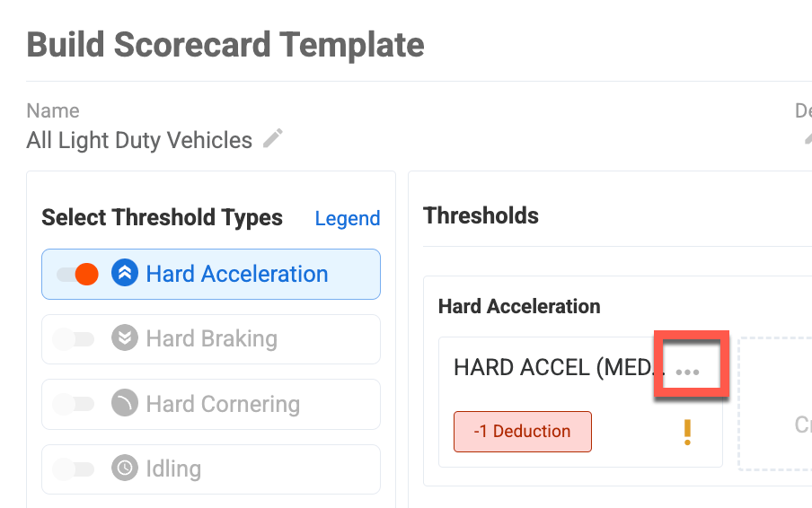Click the Hard Acceleration double-chevron icon
812x508 pixels.
pyautogui.click(x=125, y=273)
